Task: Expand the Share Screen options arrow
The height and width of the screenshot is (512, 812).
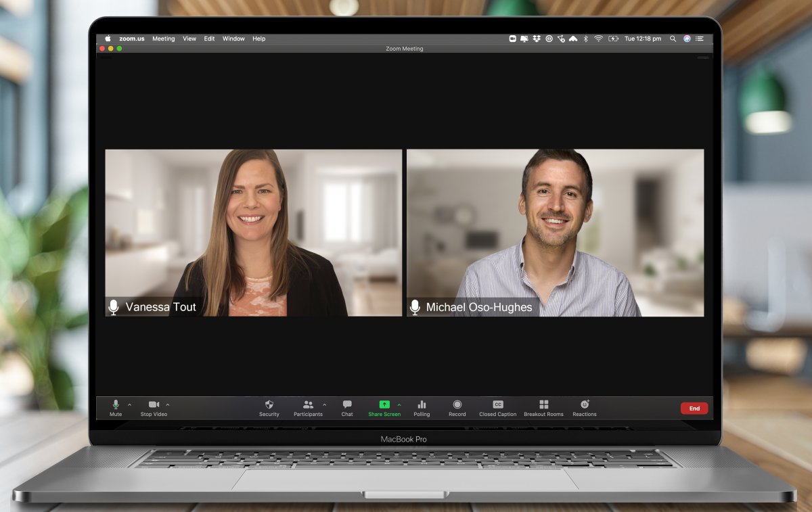Action: click(399, 404)
